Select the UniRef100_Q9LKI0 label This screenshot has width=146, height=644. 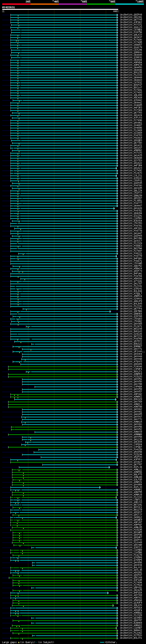[131, 35]
